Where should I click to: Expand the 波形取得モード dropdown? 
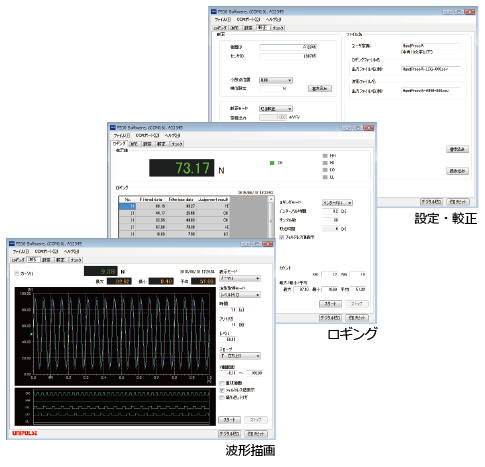(x=240, y=295)
